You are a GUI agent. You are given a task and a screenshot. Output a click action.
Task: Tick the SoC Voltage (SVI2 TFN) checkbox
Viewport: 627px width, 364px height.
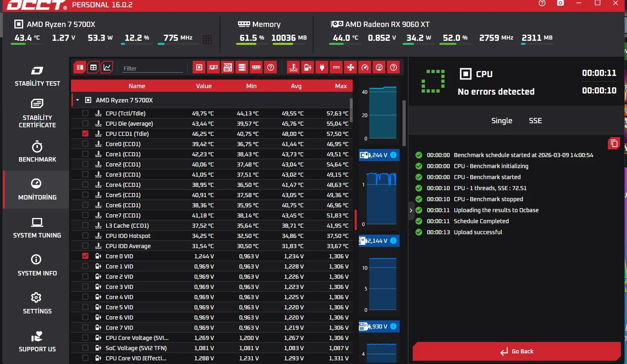[x=85, y=348]
